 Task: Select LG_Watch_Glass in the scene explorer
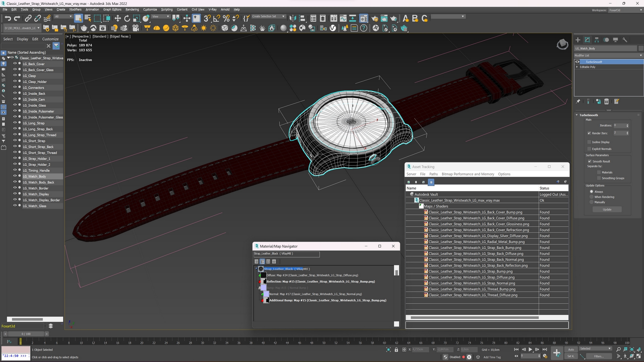(35, 206)
